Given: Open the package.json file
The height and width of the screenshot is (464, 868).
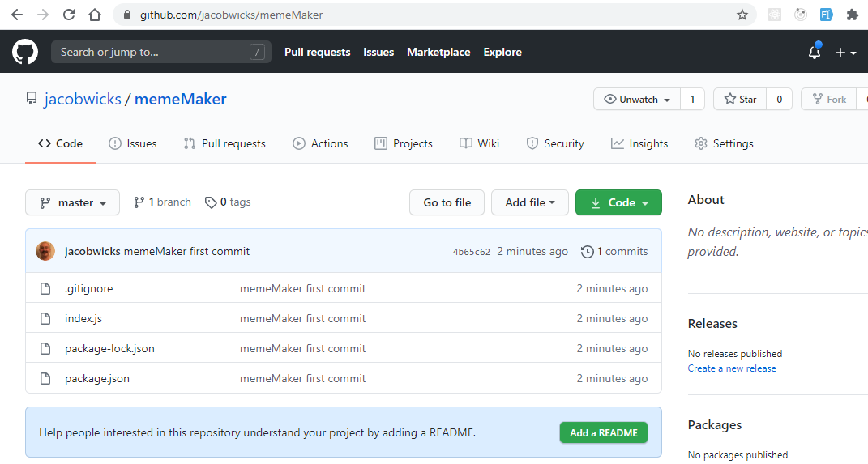Looking at the screenshot, I should 97,378.
